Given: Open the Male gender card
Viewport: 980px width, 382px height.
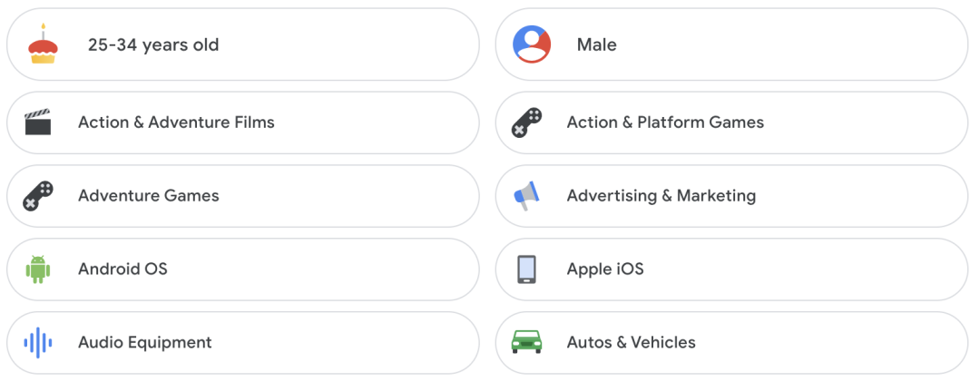Looking at the screenshot, I should pyautogui.click(x=731, y=44).
